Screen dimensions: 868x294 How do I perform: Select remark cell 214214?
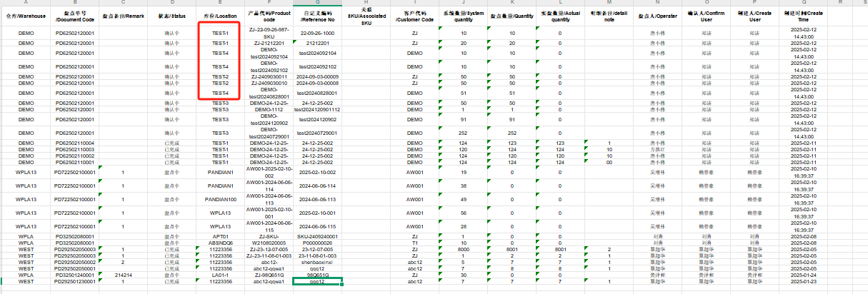(122, 275)
